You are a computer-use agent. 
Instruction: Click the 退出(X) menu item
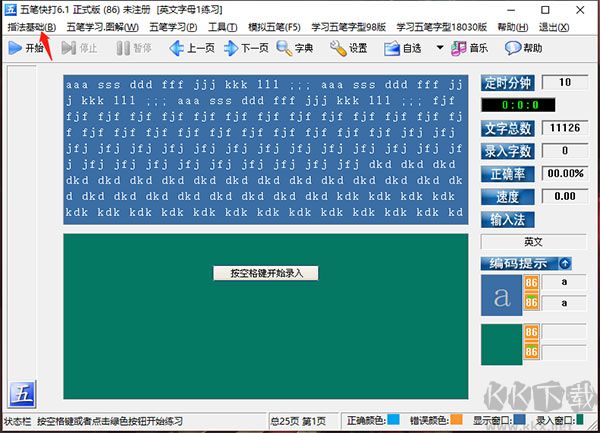pyautogui.click(x=554, y=27)
